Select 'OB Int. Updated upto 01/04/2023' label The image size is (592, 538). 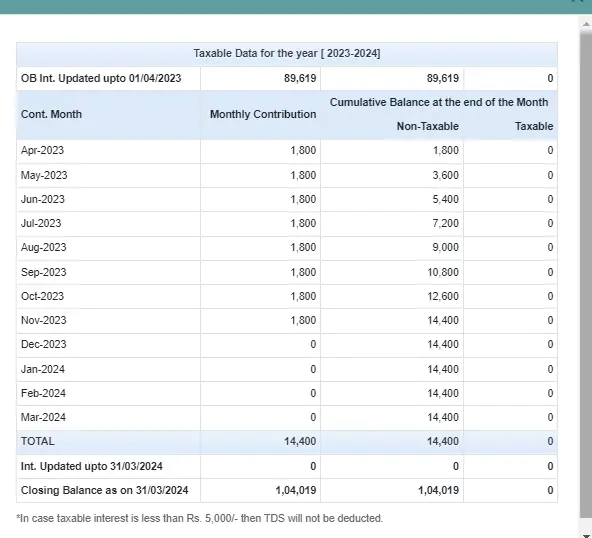click(101, 78)
